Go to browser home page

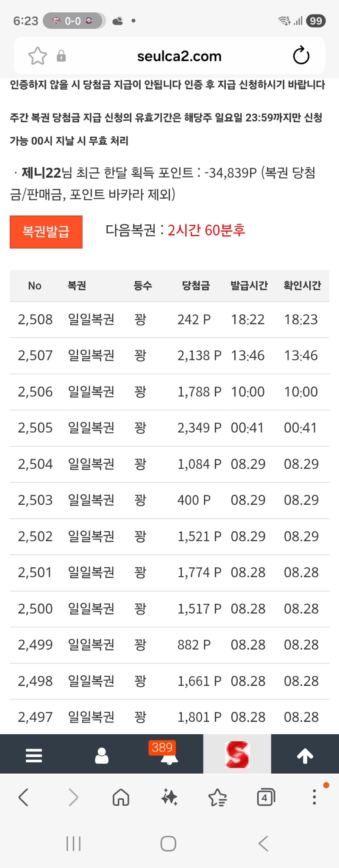pos(121,798)
